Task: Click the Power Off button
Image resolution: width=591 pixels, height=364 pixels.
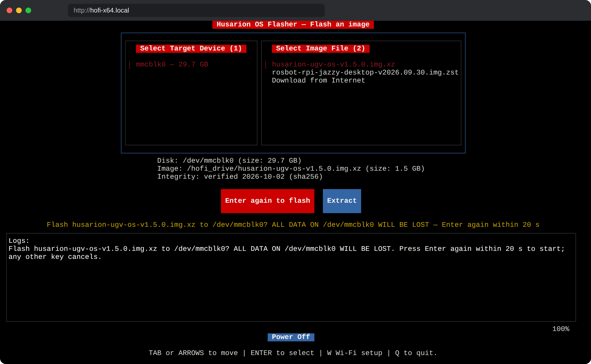Action: click(291, 337)
